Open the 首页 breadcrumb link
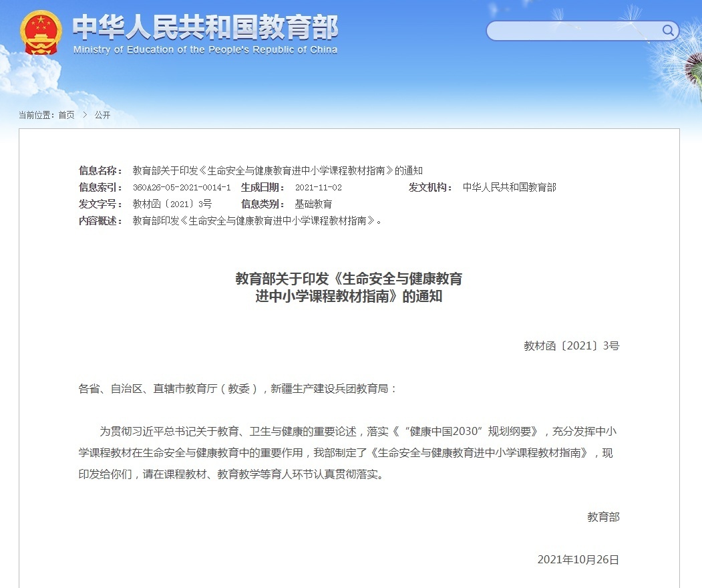Viewport: 702px width, 588px height. coord(66,115)
